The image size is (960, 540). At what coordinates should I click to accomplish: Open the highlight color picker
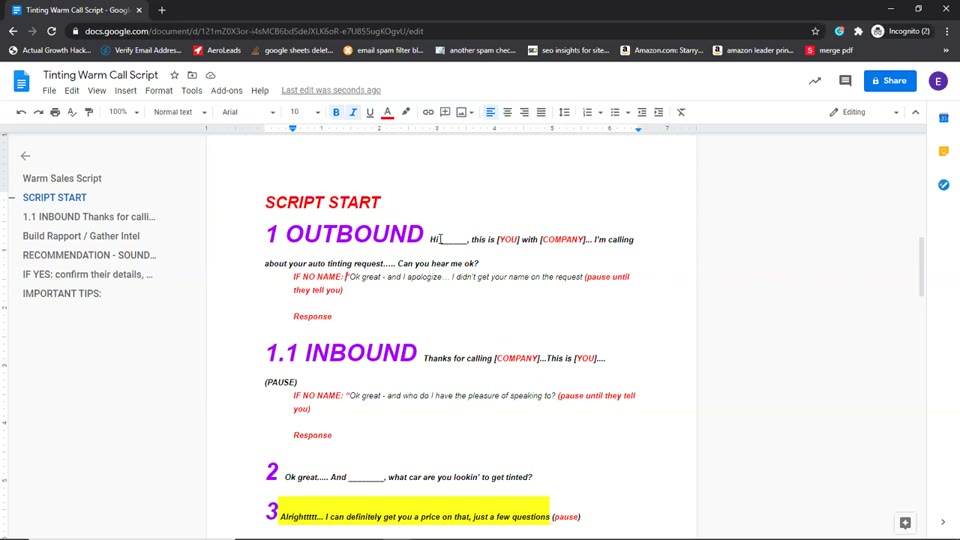tap(405, 112)
